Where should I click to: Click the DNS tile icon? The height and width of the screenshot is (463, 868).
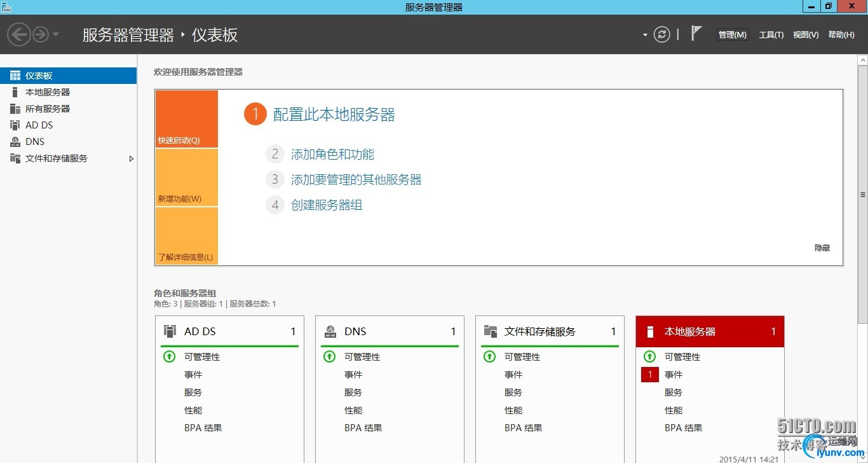[330, 331]
